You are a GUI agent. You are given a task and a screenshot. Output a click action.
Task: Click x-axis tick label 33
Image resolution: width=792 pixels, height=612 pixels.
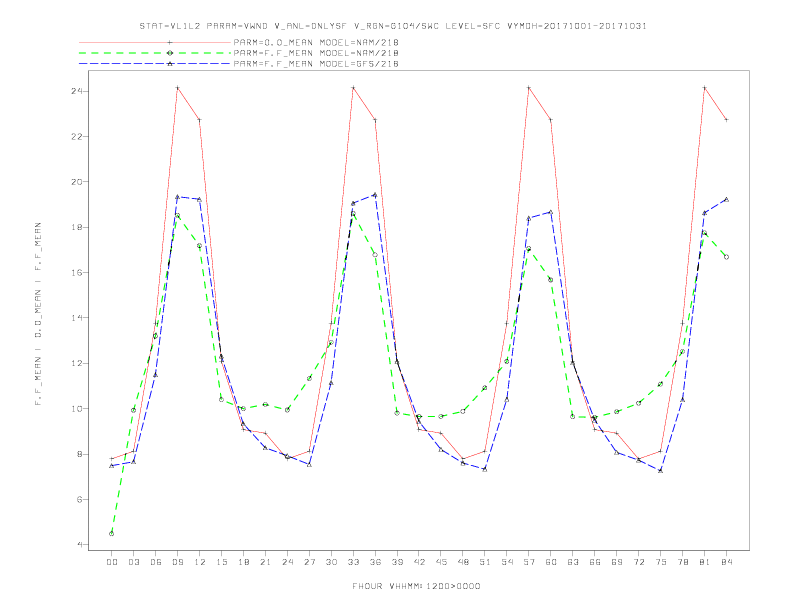pyautogui.click(x=353, y=562)
